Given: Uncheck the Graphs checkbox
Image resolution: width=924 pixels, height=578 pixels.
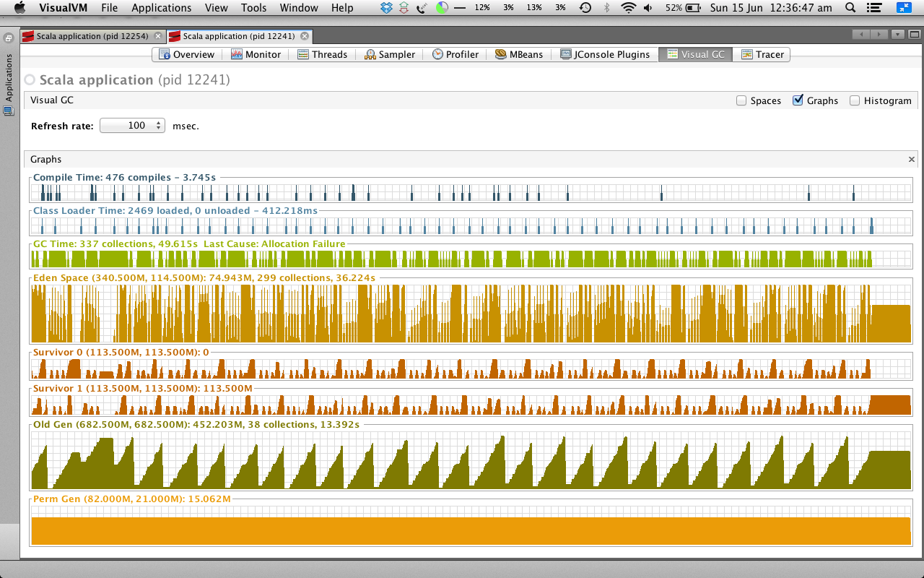Looking at the screenshot, I should point(798,100).
